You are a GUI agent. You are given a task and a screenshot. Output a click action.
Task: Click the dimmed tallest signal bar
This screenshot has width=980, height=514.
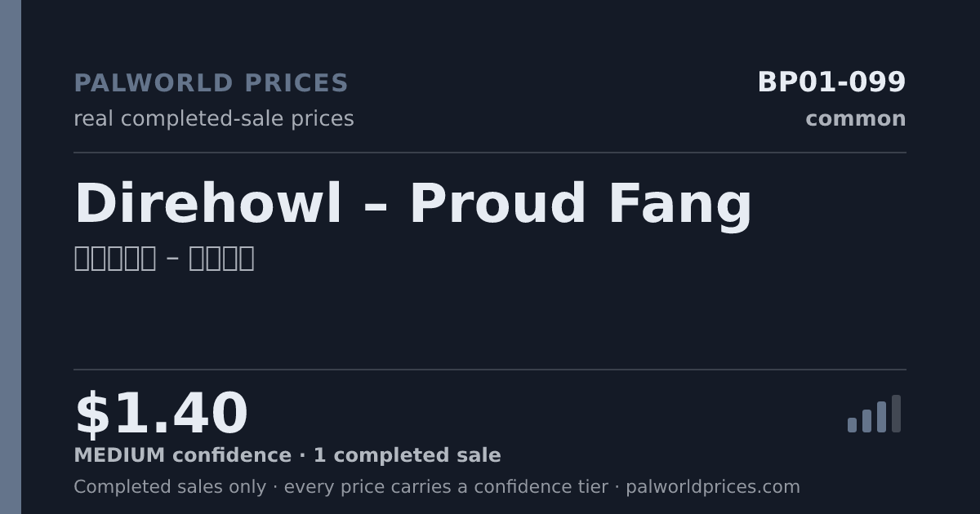tap(896, 414)
